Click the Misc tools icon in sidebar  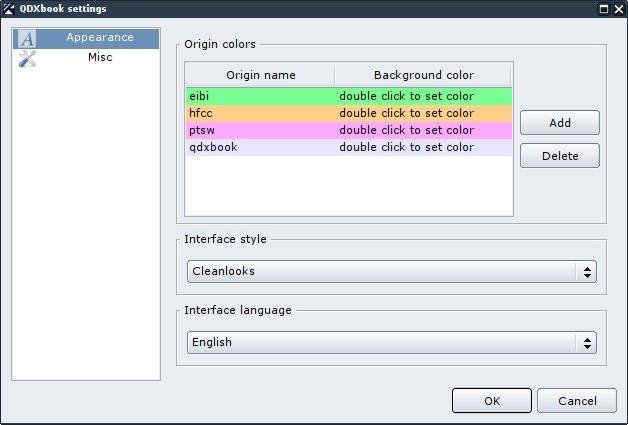(x=28, y=58)
